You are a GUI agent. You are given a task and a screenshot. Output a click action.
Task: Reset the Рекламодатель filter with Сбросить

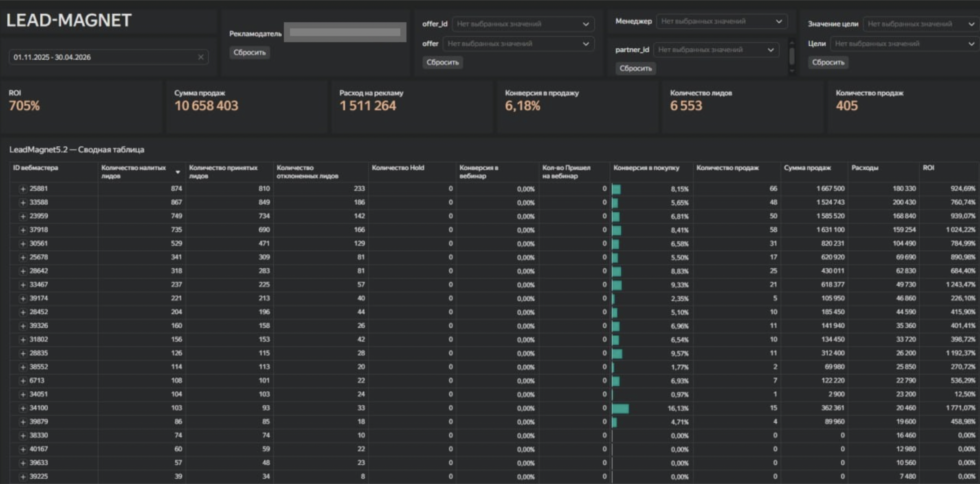point(249,53)
